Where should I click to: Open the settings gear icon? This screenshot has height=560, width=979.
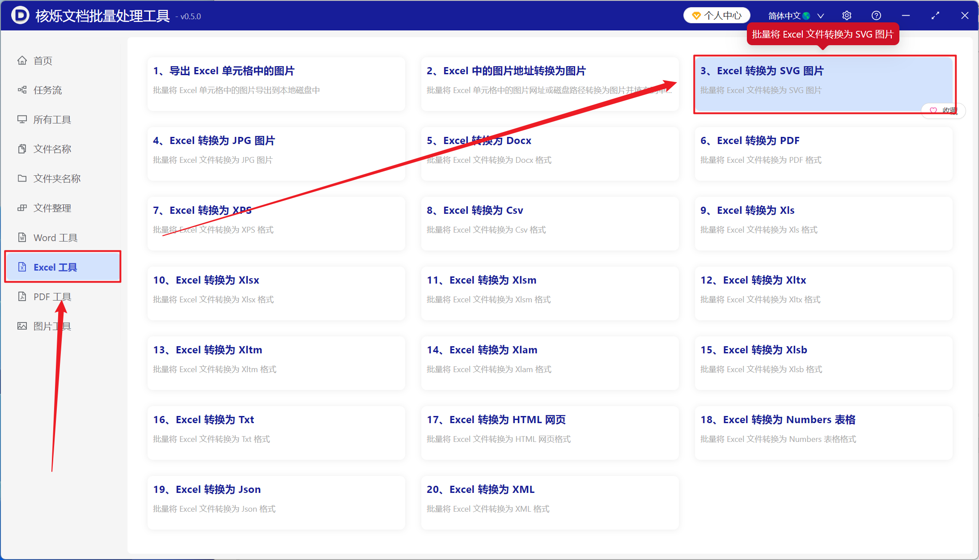pos(847,16)
